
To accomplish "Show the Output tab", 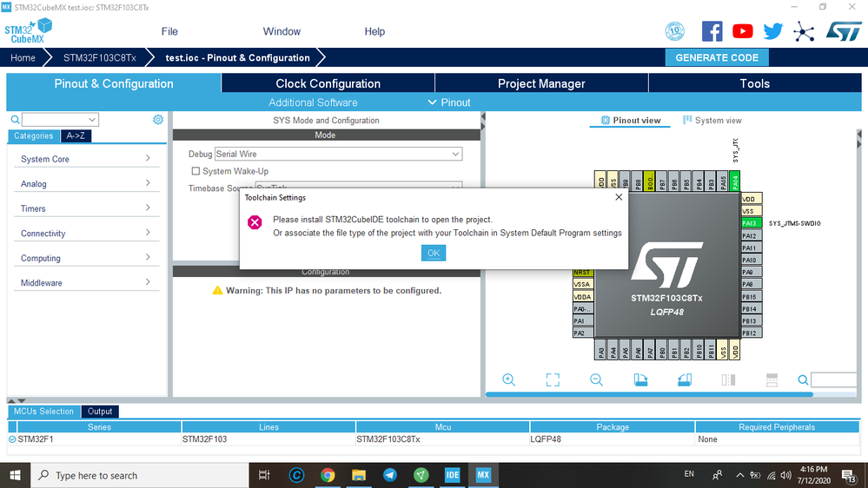I will 100,411.
